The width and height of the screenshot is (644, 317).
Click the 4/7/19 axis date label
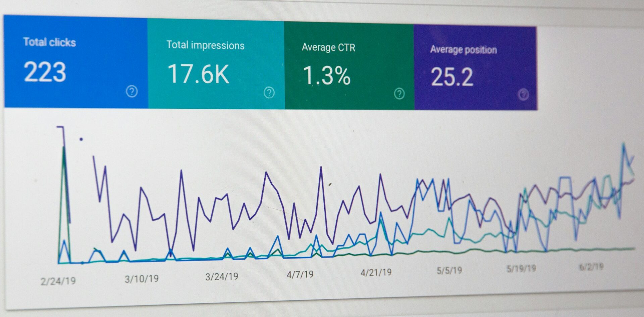300,275
